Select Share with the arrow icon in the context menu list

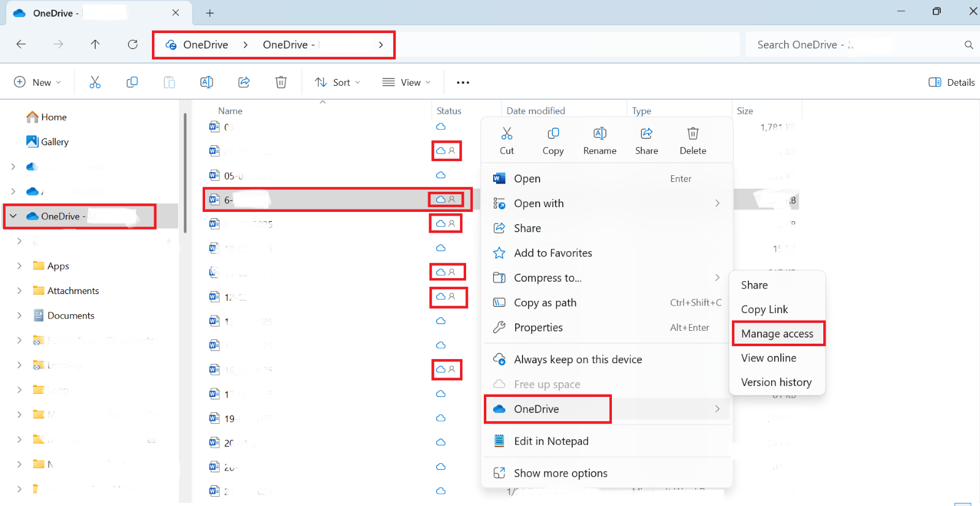(x=608, y=228)
